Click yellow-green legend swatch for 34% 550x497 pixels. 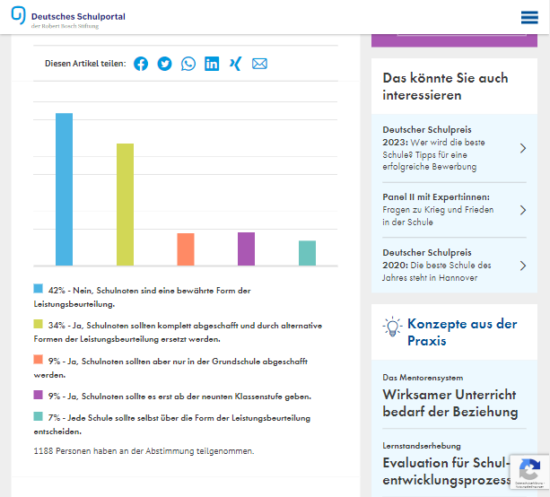[x=38, y=324]
